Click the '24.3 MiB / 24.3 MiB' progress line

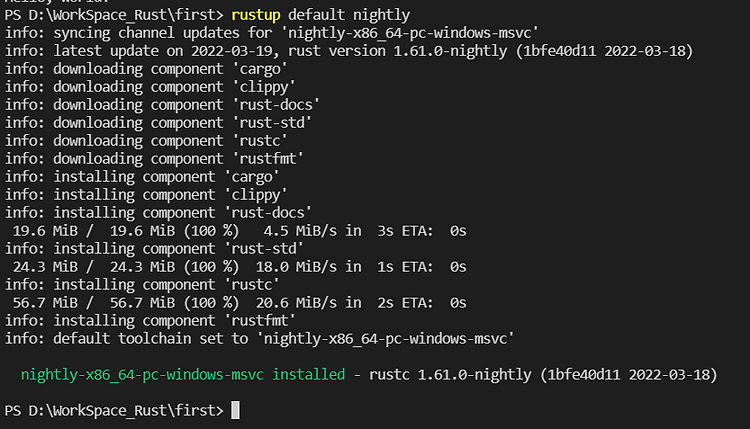[239, 267]
